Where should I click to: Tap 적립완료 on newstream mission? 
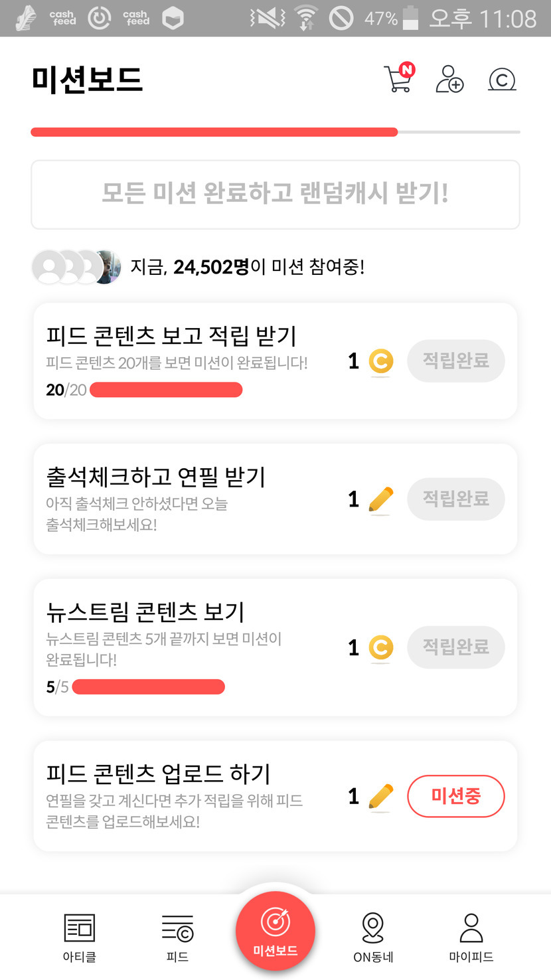[456, 647]
